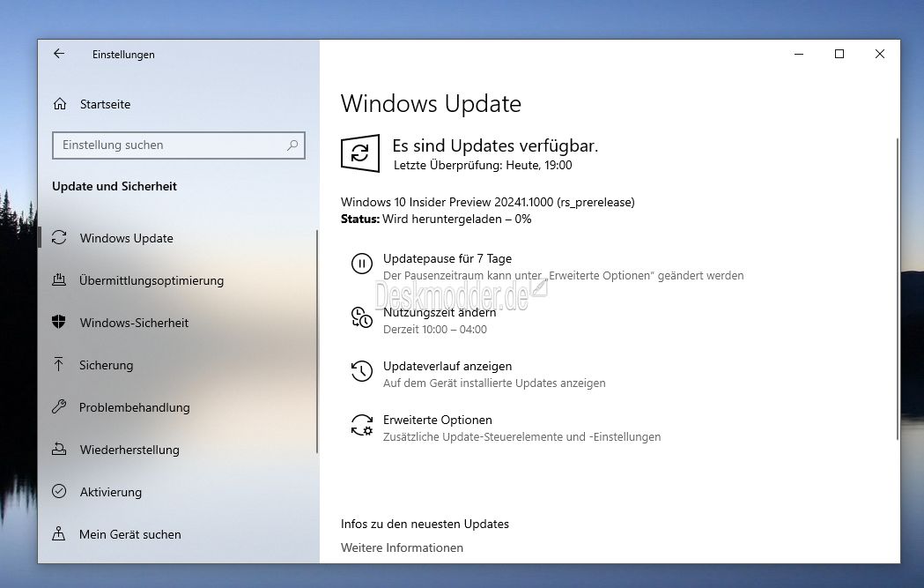Click the Windows-Sicherheit shield icon

tap(59, 322)
